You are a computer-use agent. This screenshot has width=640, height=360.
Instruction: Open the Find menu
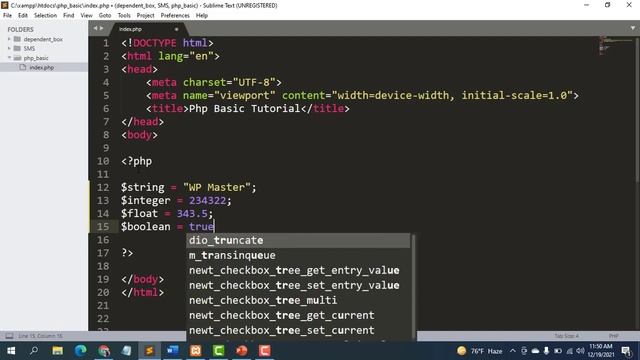coord(69,15)
